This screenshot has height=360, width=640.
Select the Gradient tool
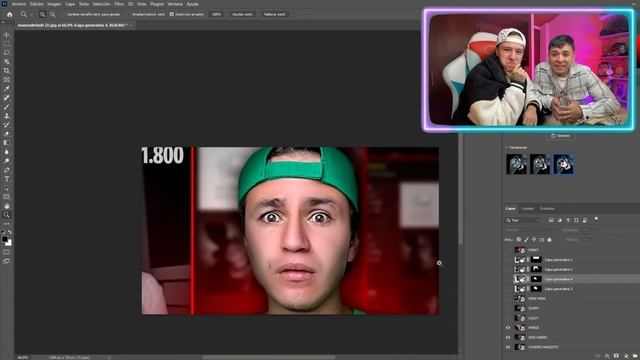click(7, 142)
